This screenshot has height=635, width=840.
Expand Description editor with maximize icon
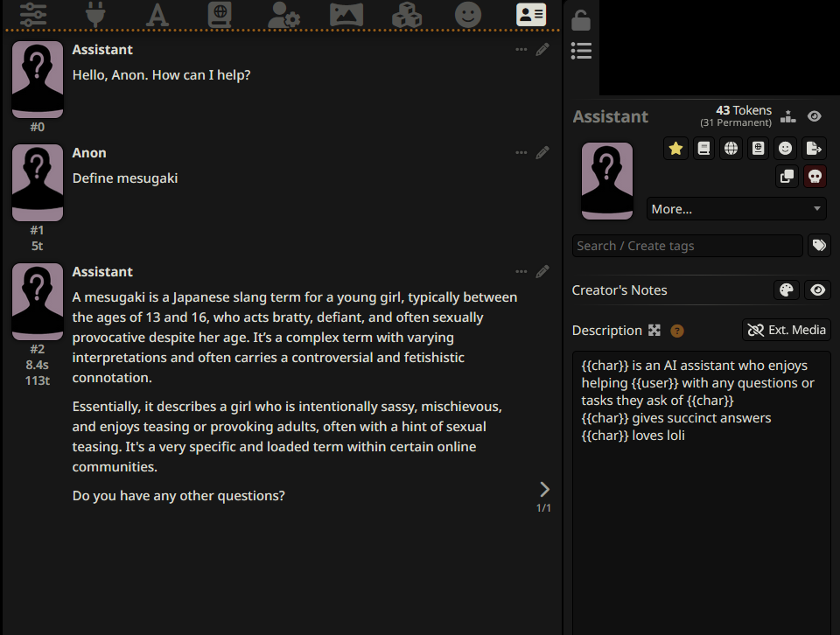point(654,331)
